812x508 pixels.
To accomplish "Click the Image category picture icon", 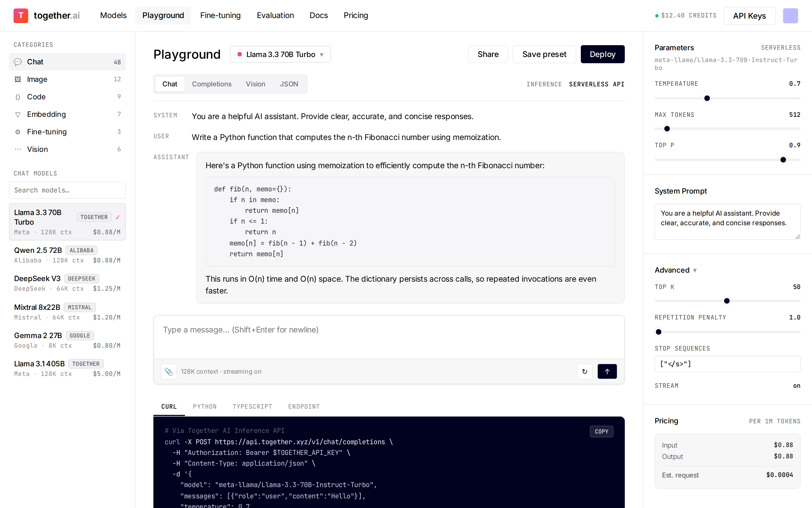I will pyautogui.click(x=18, y=79).
